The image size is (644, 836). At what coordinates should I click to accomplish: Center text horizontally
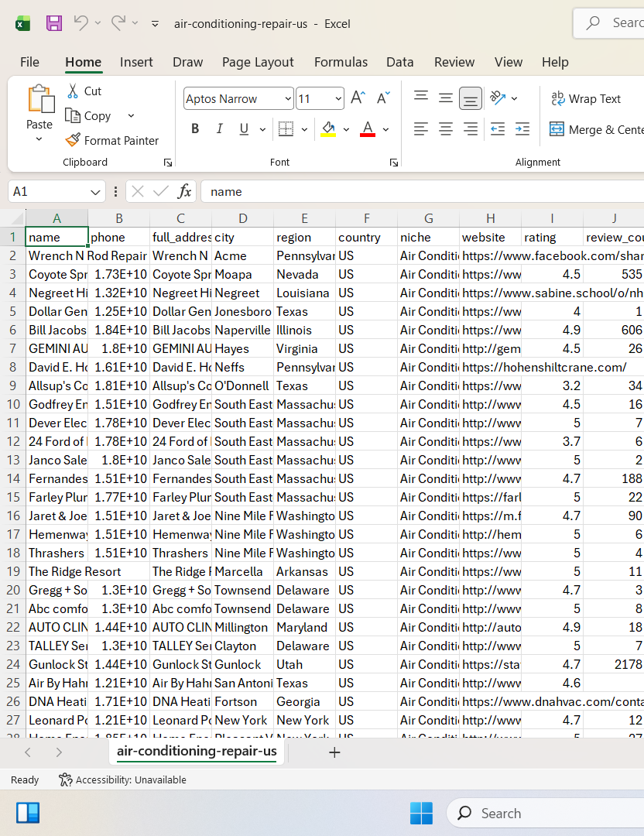[x=446, y=129]
